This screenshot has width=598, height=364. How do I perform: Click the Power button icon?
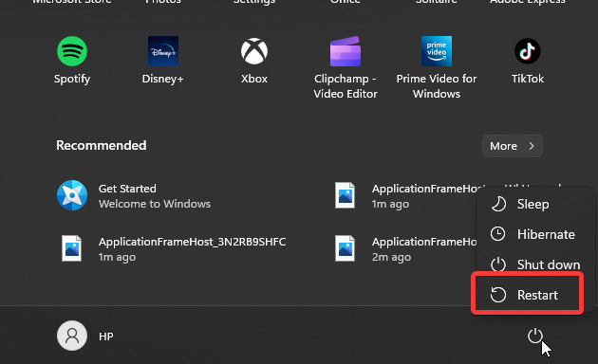[535, 336]
